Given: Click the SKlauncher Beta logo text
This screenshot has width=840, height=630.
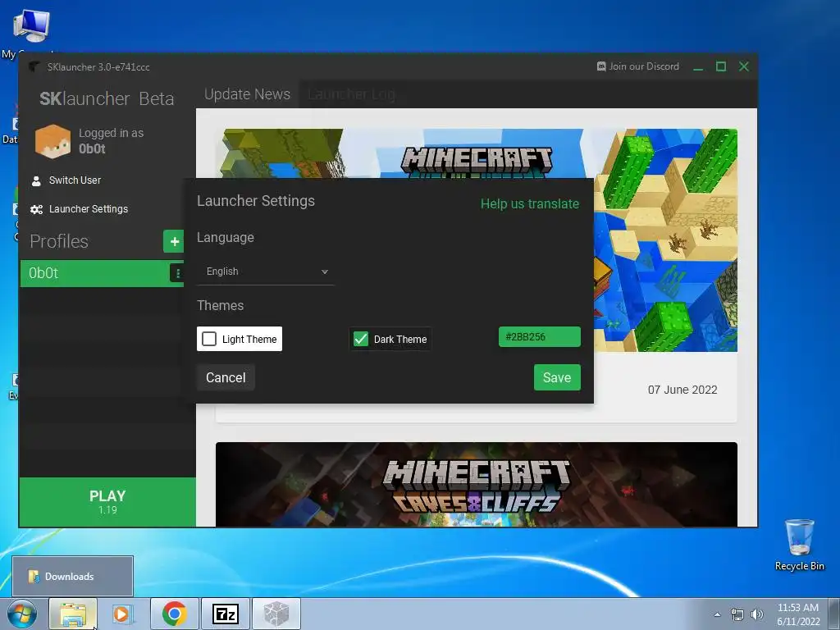Looking at the screenshot, I should point(107,98).
